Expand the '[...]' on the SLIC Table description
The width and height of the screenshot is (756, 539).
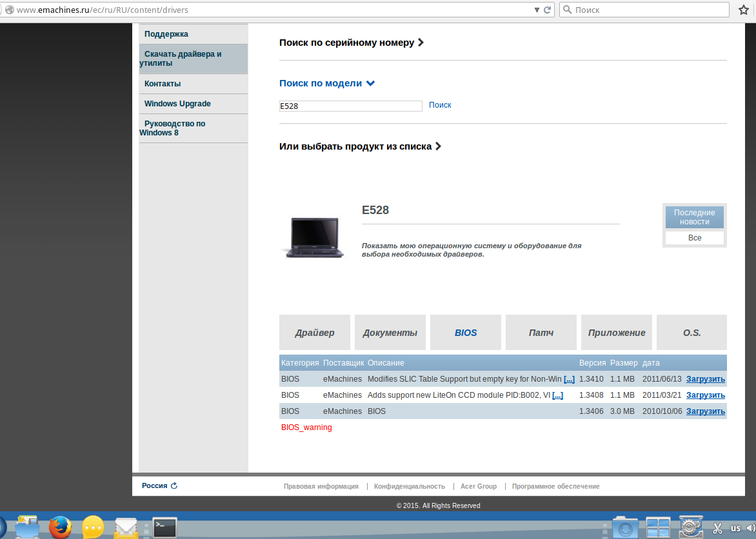click(x=569, y=379)
